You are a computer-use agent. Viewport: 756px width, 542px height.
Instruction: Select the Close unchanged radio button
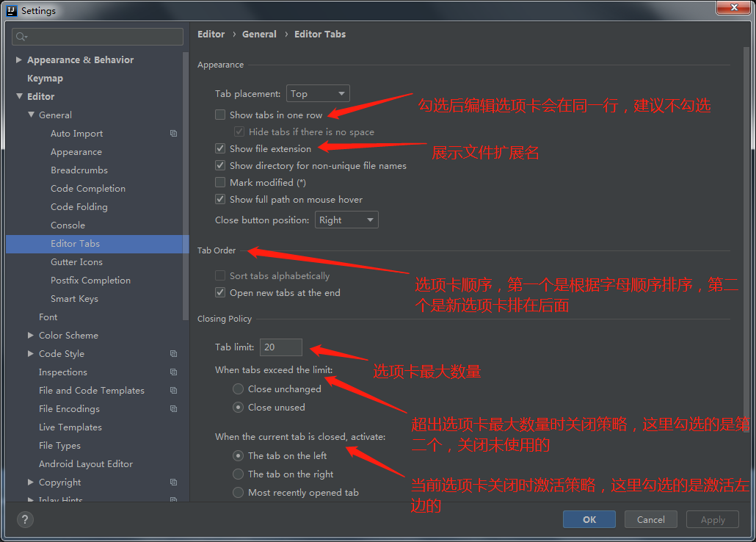click(x=239, y=390)
